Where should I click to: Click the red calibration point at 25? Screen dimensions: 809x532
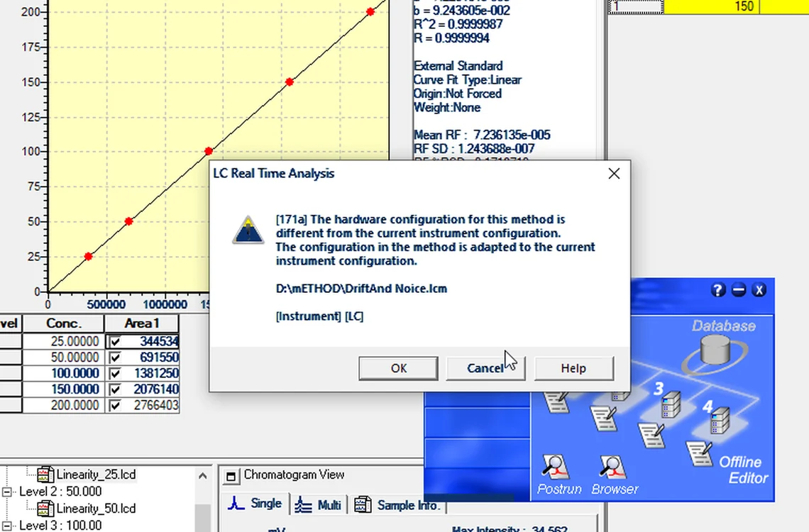[88, 256]
